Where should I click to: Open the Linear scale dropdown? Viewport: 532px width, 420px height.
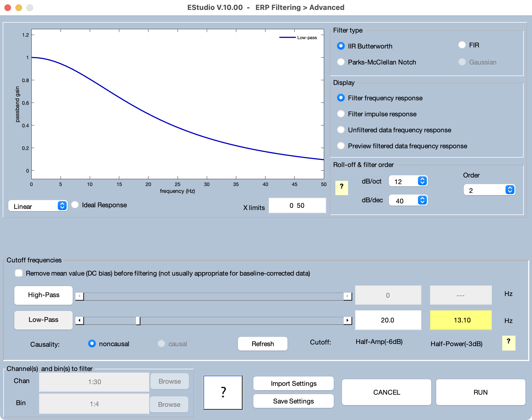click(x=39, y=205)
